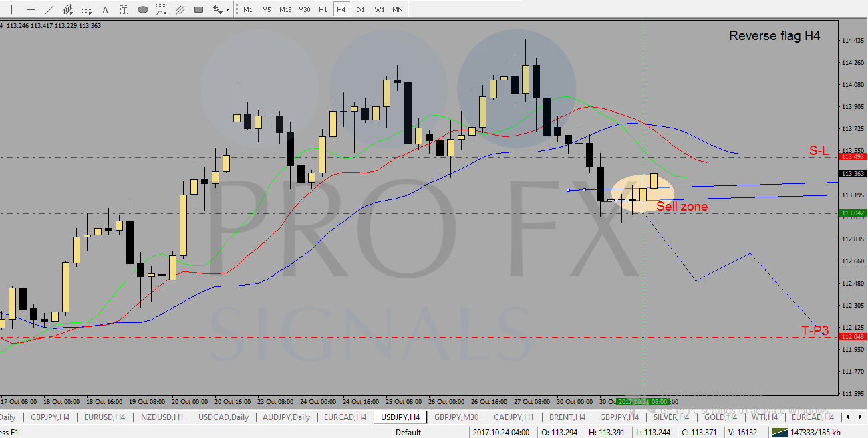
Task: Click the red S-L price line label
Action: coord(819,151)
